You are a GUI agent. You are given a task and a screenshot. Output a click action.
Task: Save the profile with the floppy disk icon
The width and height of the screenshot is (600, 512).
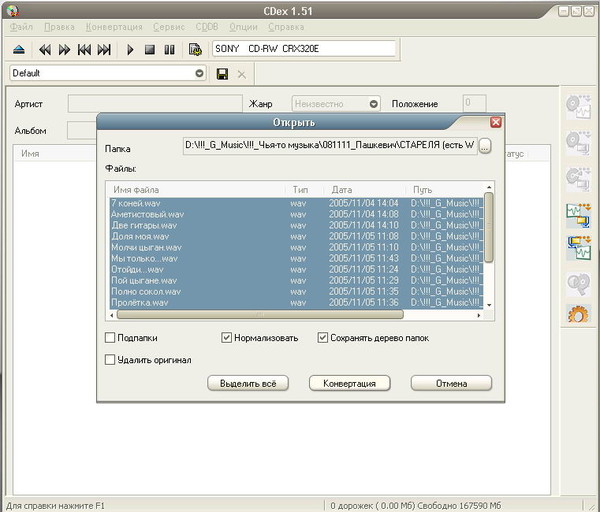click(x=222, y=74)
